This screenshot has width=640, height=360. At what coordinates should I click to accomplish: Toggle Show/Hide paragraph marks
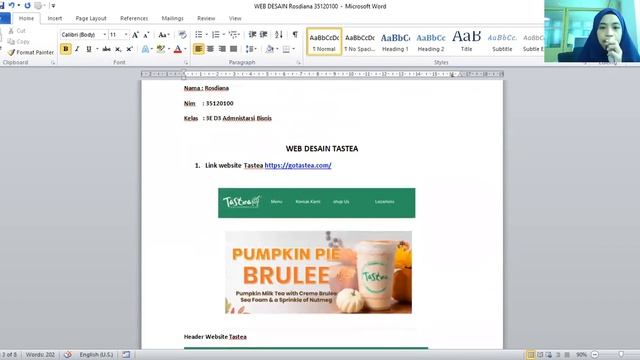click(x=295, y=35)
